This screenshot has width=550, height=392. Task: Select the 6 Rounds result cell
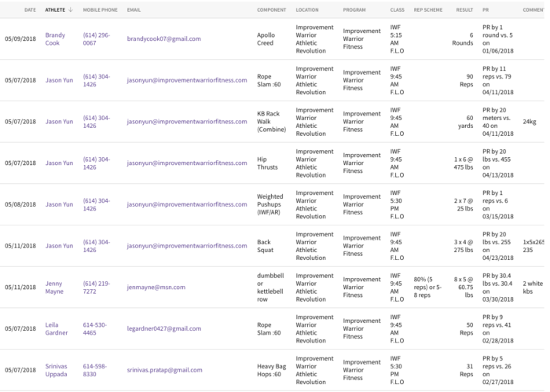(x=463, y=39)
